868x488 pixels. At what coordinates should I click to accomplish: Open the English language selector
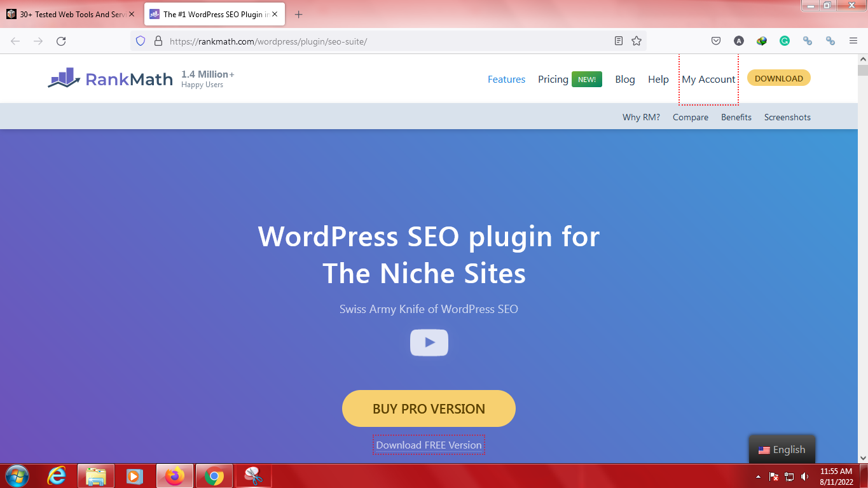point(782,449)
